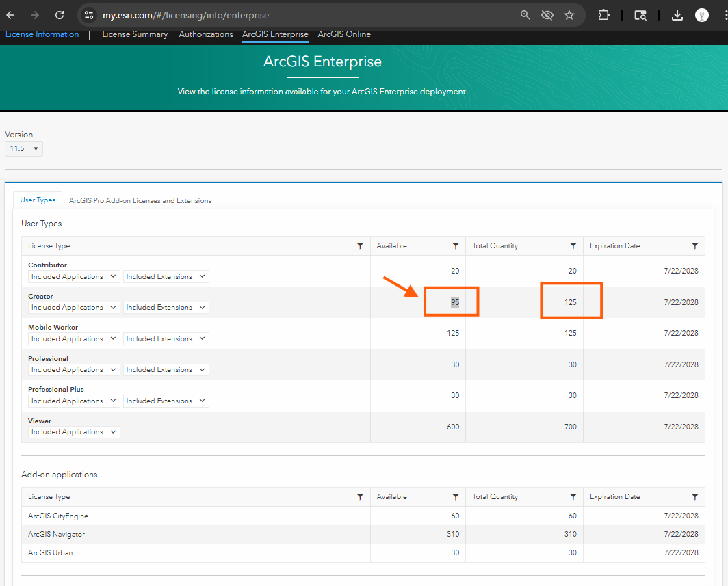Expand Included Applications for Creator
The width and height of the screenshot is (728, 586).
coord(74,308)
